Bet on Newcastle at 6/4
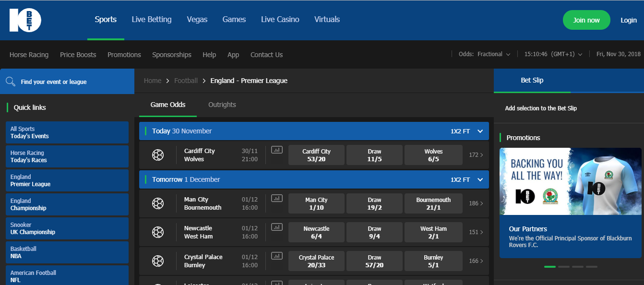The height and width of the screenshot is (285, 644). point(316,232)
